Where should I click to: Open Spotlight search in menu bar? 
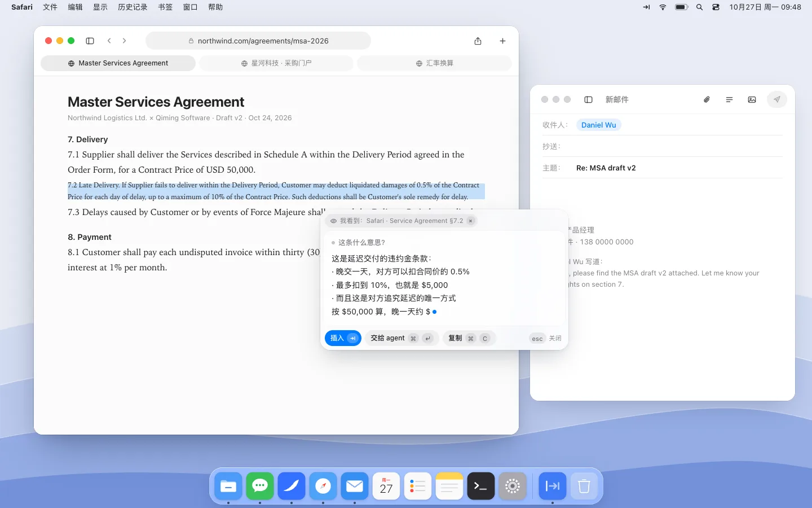pos(699,7)
